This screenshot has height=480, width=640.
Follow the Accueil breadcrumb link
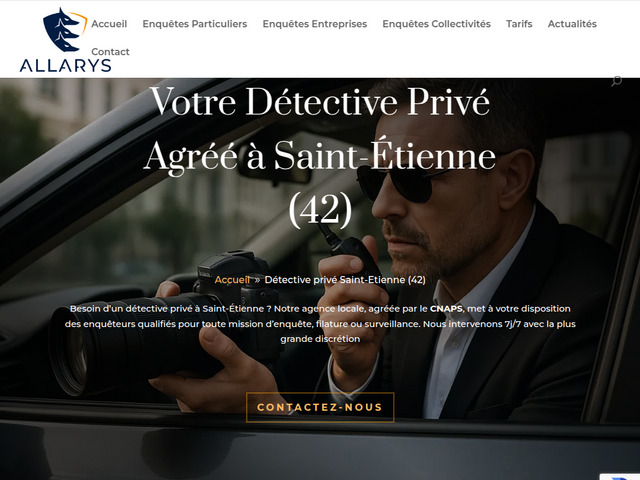[x=232, y=280]
